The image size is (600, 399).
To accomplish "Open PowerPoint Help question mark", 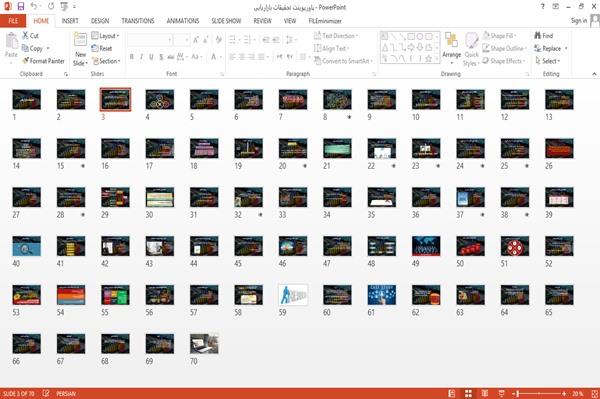I will [x=543, y=7].
